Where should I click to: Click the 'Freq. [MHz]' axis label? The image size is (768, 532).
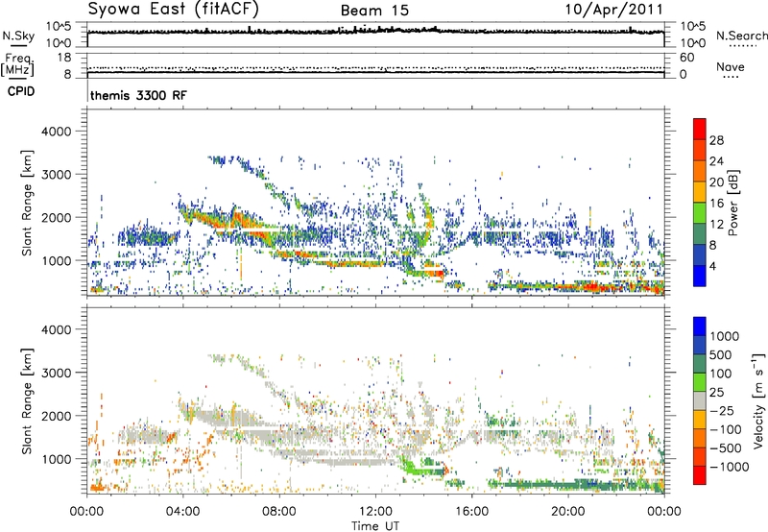(x=18, y=65)
